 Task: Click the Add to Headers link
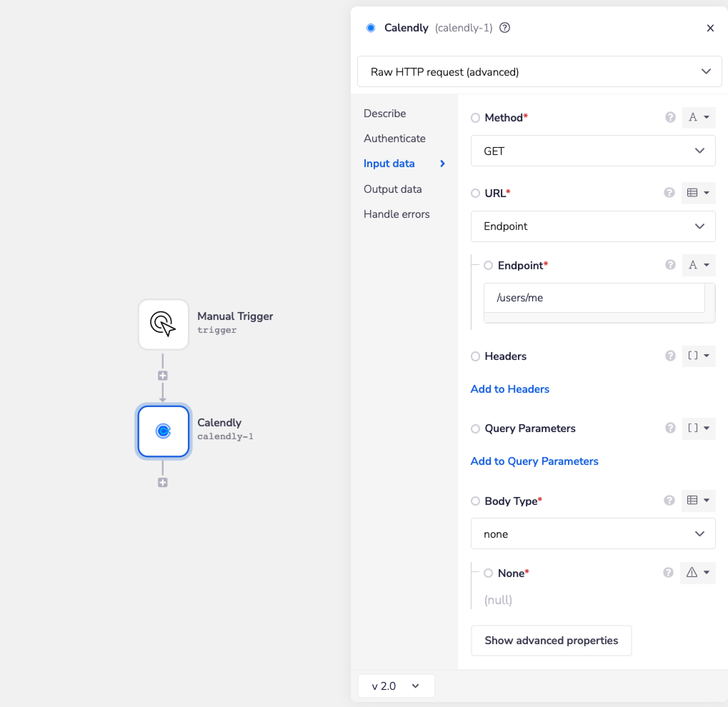[510, 389]
